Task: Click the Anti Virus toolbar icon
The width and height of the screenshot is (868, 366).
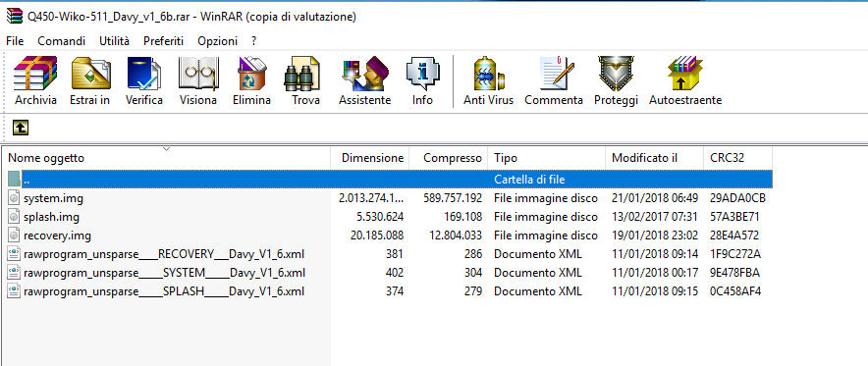Action: (489, 73)
